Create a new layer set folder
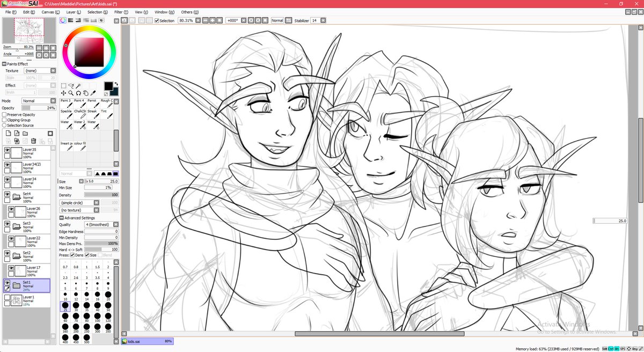Screen dimensions: 644x352 (25, 133)
